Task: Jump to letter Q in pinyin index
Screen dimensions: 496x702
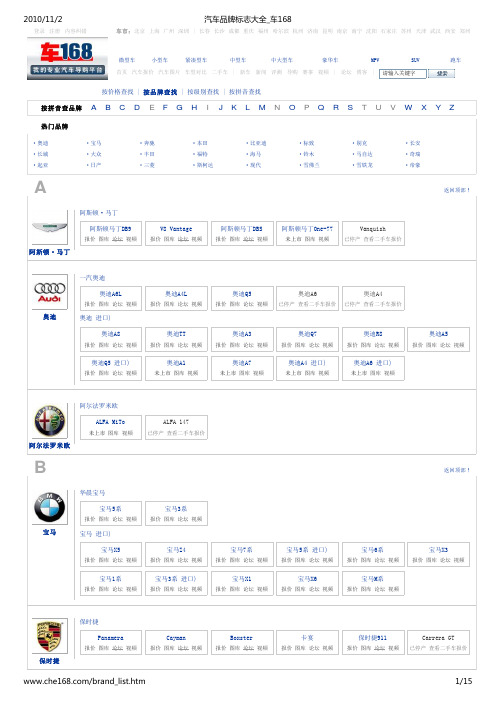Action: pyautogui.click(x=321, y=107)
